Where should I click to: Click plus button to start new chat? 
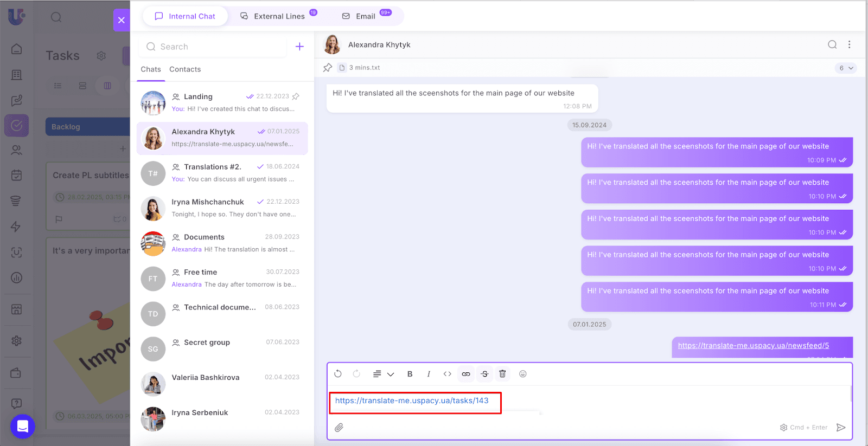coord(299,47)
